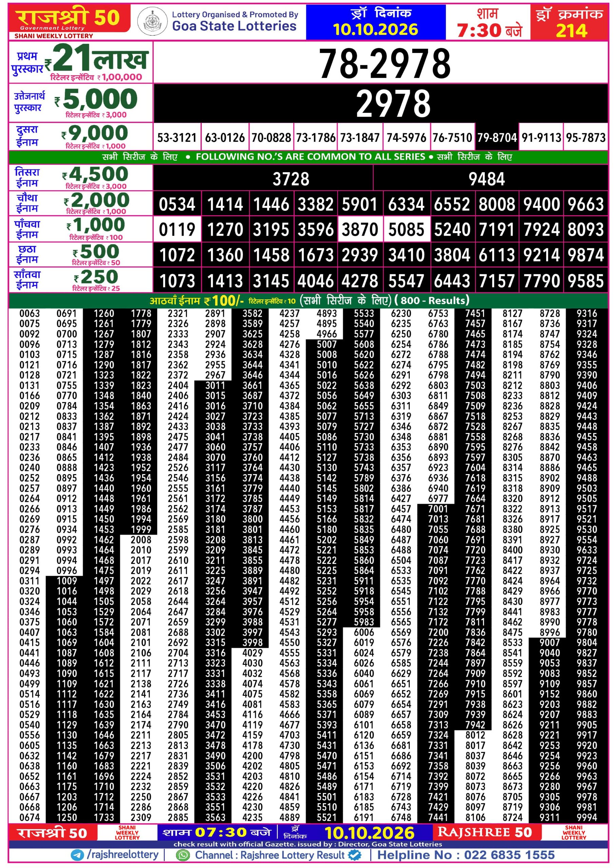Click second prize number 95-7873
The image size is (614, 868).
[x=586, y=138]
